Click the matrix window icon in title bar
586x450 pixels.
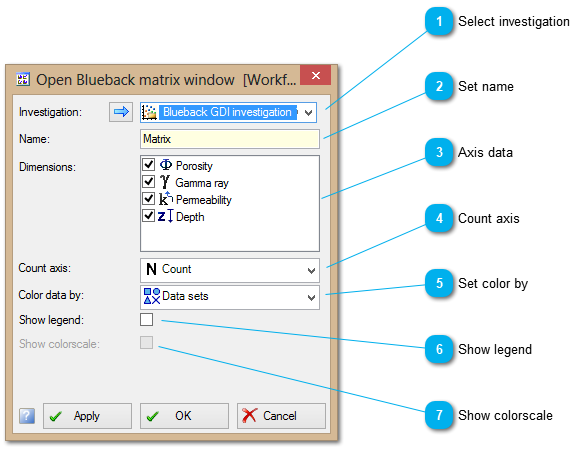pos(23,79)
